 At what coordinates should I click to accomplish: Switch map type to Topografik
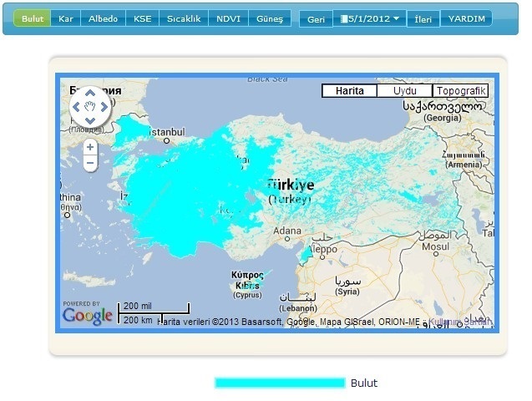coord(459,91)
